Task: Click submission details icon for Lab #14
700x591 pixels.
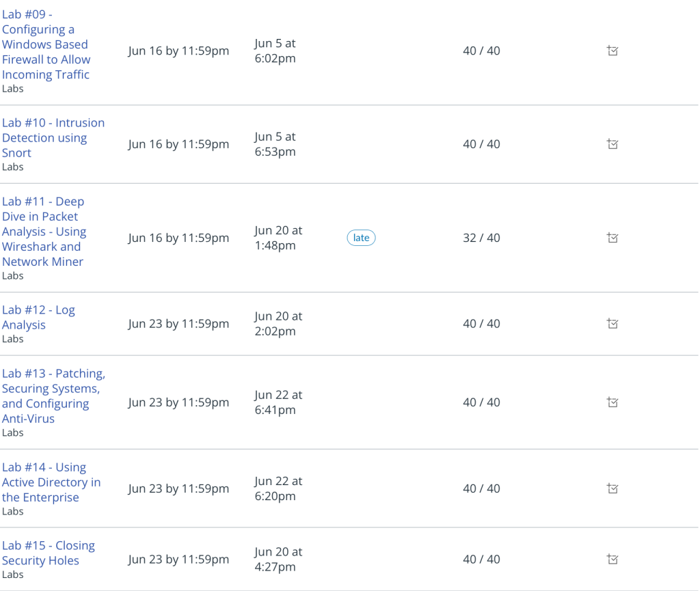Action: pos(612,488)
